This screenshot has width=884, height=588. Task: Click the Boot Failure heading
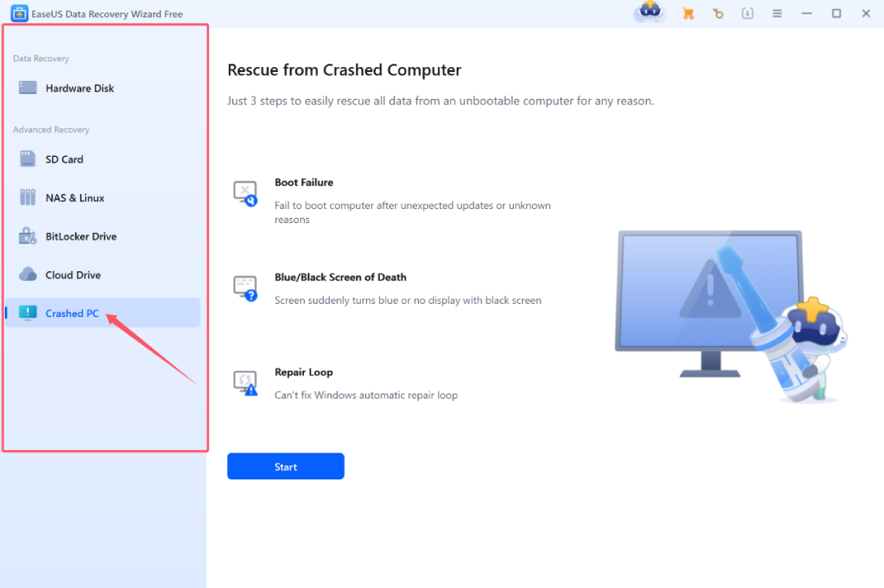click(x=304, y=182)
